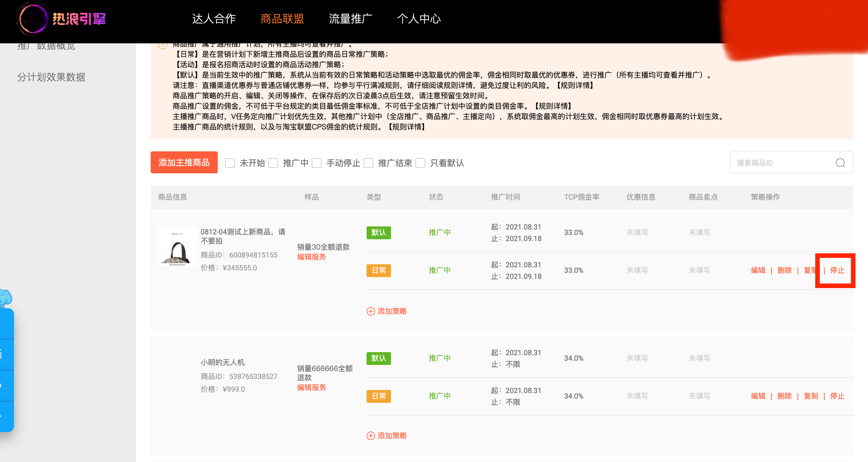Click 34.0% rate in 小明的无人机 日常 row

tap(573, 396)
